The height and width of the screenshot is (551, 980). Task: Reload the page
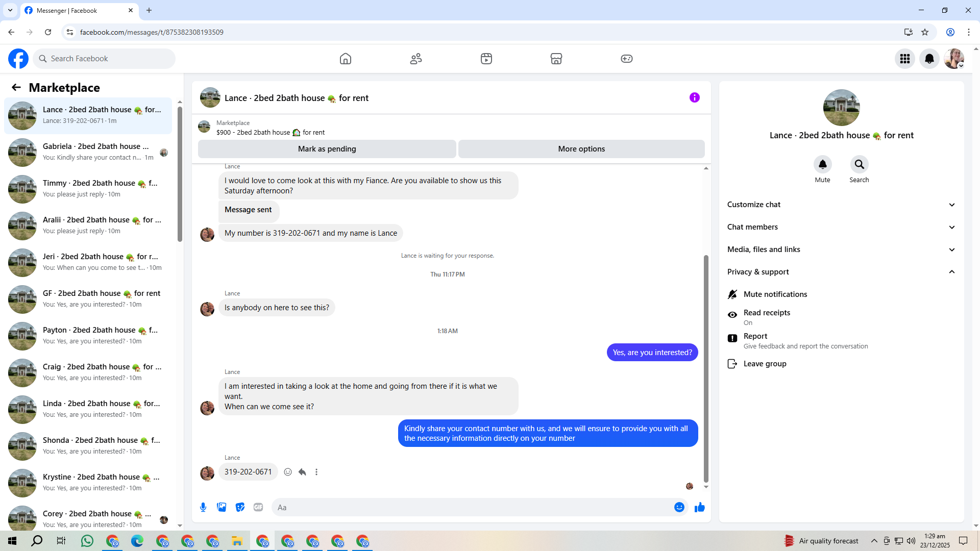(48, 32)
